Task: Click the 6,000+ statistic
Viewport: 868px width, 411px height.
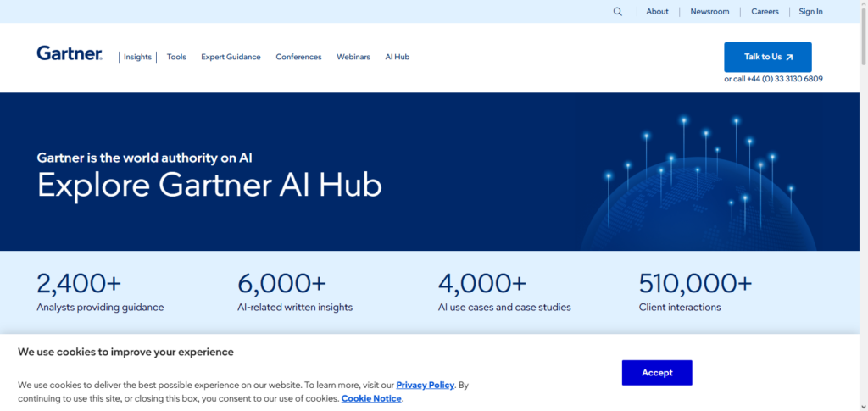Action: pyautogui.click(x=281, y=284)
